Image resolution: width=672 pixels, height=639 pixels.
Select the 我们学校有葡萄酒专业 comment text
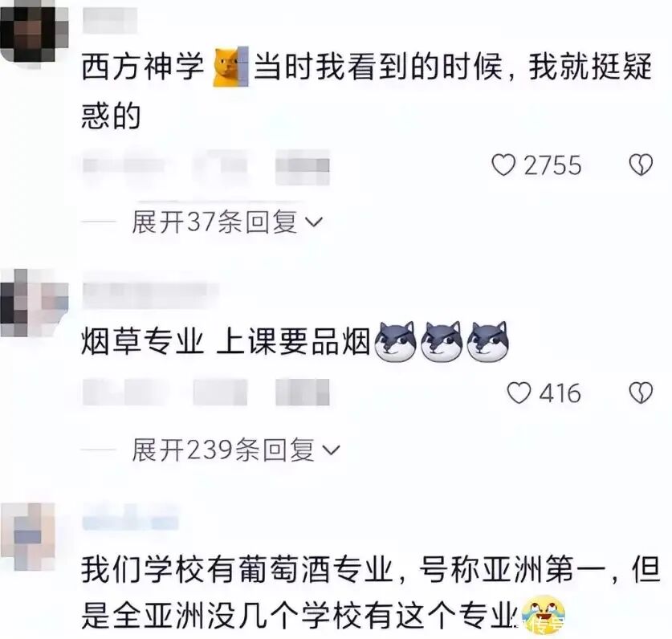click(x=371, y=592)
